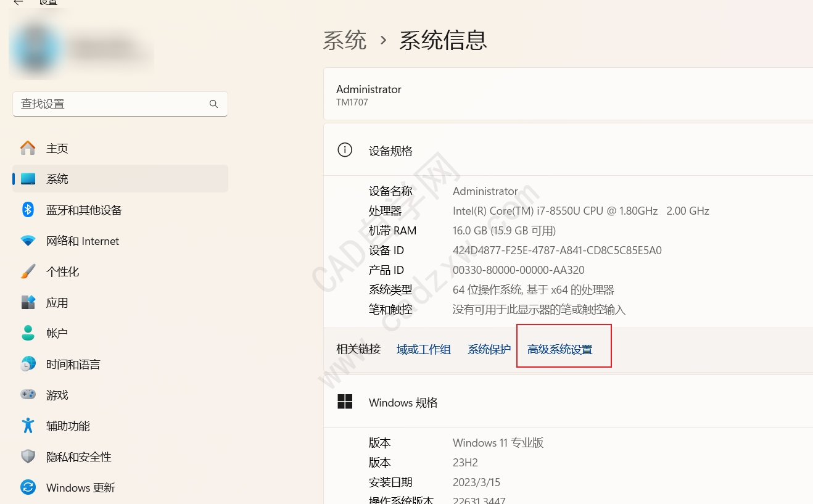Click device ID 424D4877-F25E-4787-A841-CD8C5C85E5A0
Screen dimensions: 813x504
(x=557, y=250)
